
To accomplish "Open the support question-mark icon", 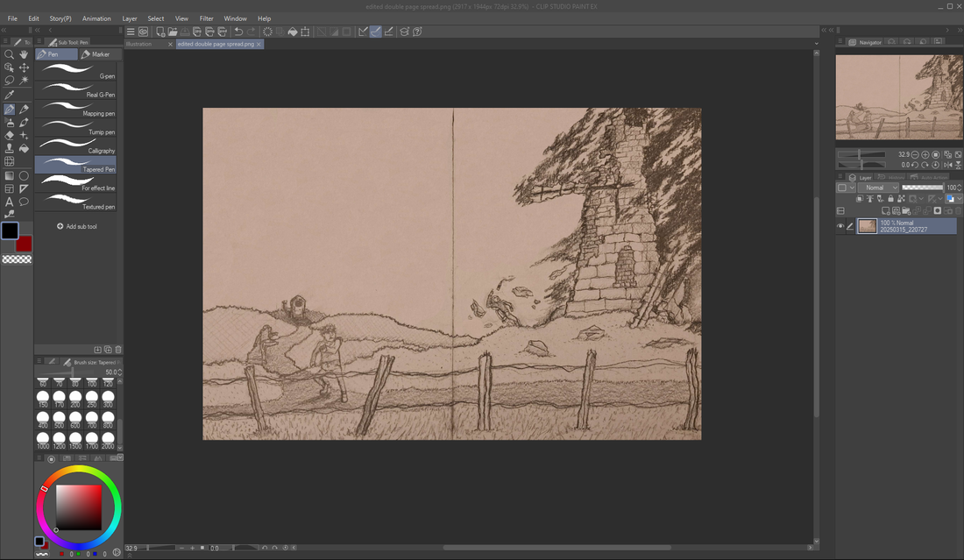I will pos(417,32).
